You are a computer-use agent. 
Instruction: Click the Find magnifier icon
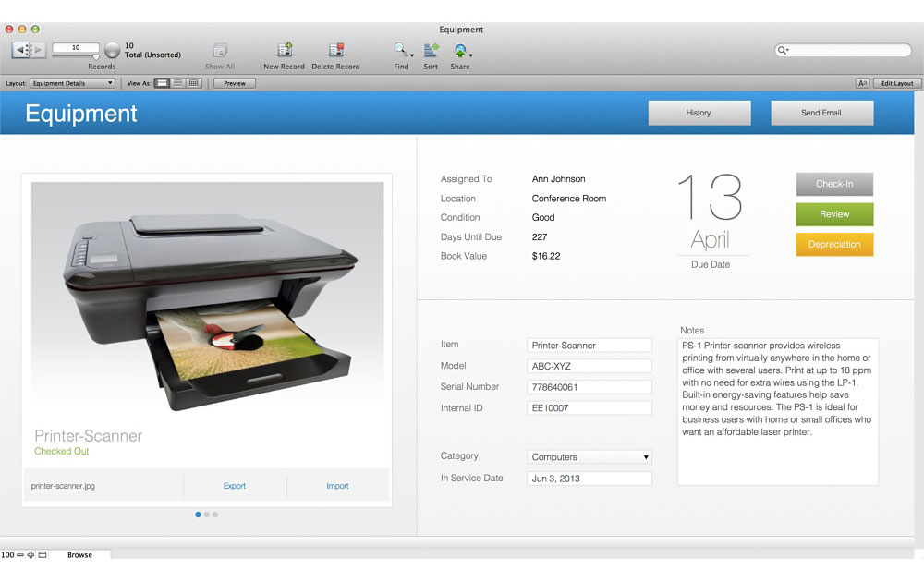pyautogui.click(x=400, y=50)
